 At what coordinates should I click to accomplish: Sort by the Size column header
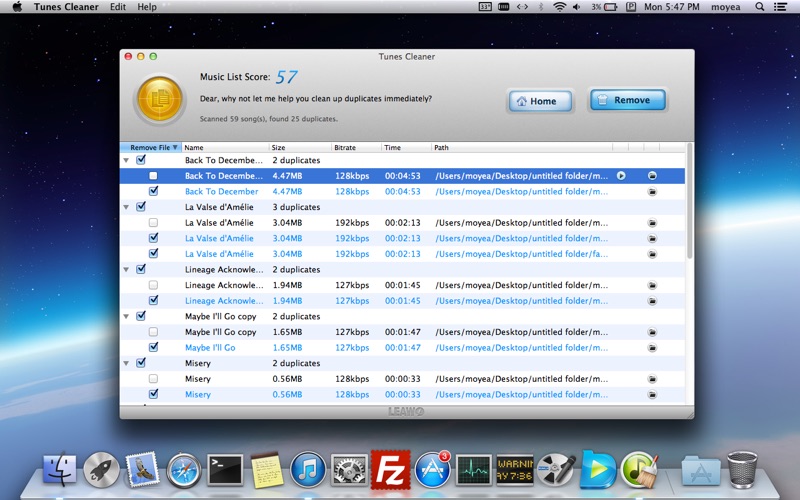pyautogui.click(x=301, y=147)
